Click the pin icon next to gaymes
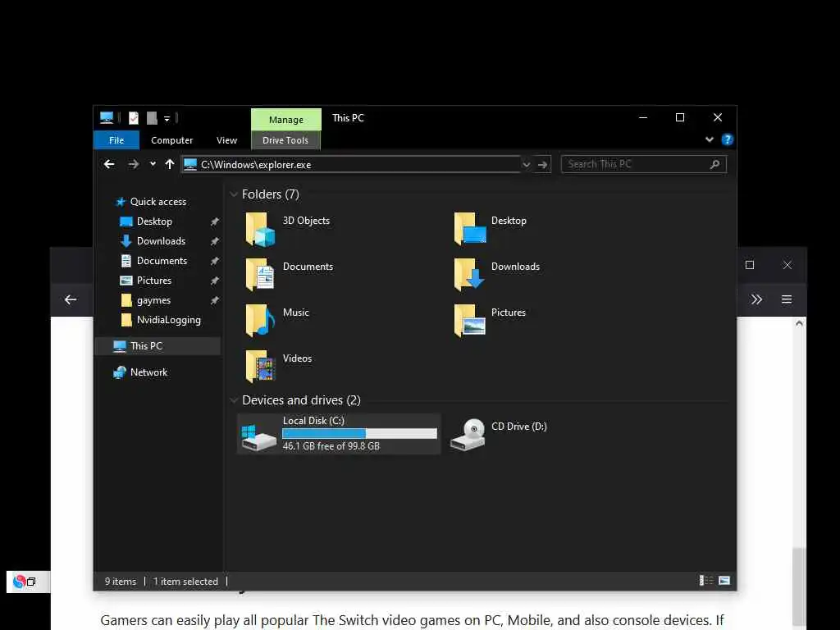The image size is (840, 630). click(x=215, y=300)
